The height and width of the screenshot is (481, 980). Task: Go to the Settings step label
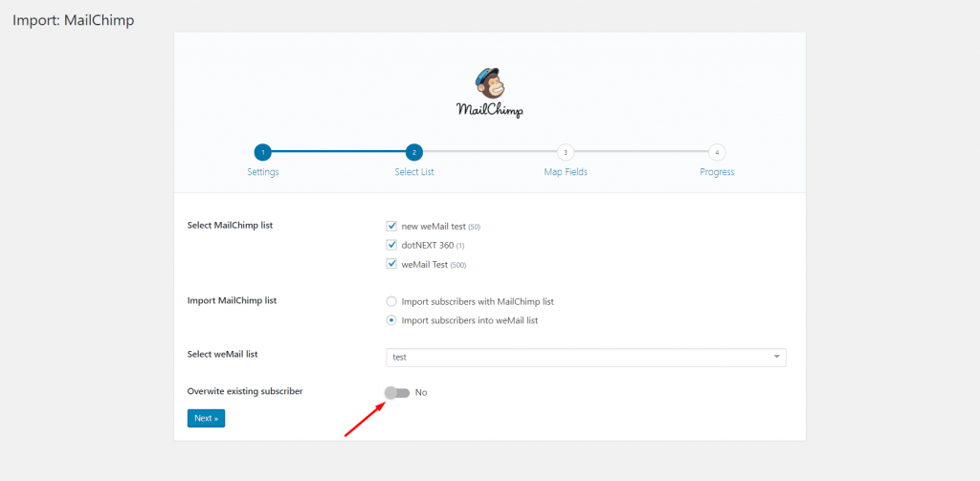point(263,172)
